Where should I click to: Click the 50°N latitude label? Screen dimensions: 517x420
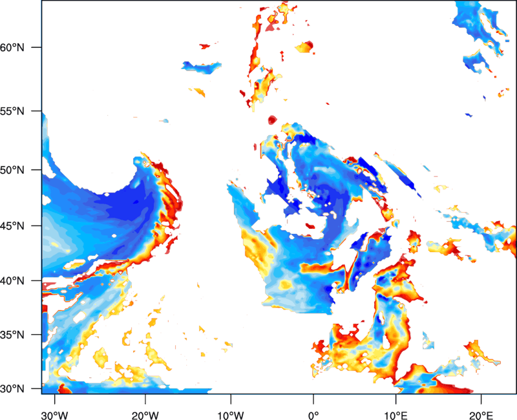[12, 170]
